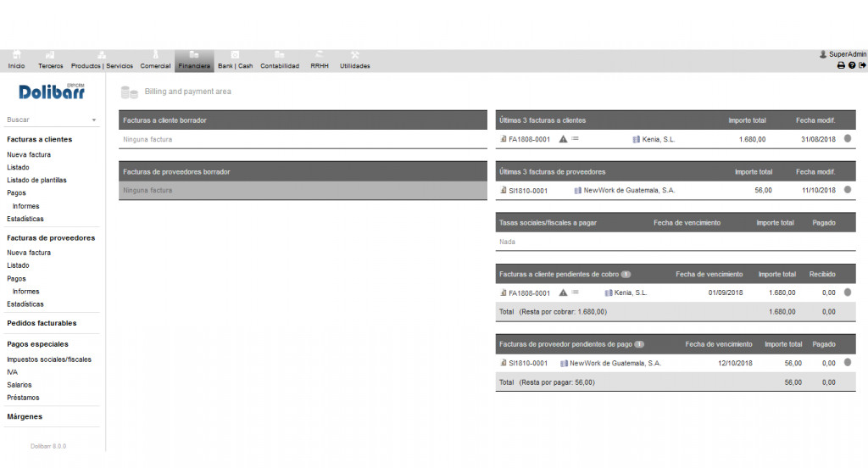Open Listado de plantillas

(x=36, y=180)
